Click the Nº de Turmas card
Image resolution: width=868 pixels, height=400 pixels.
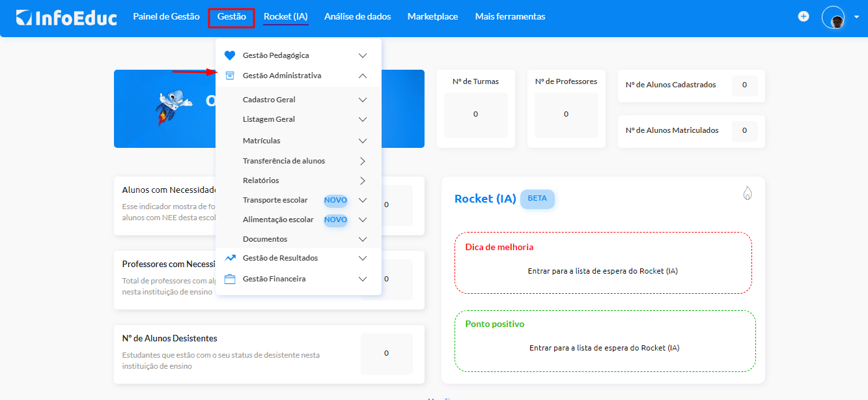475,108
